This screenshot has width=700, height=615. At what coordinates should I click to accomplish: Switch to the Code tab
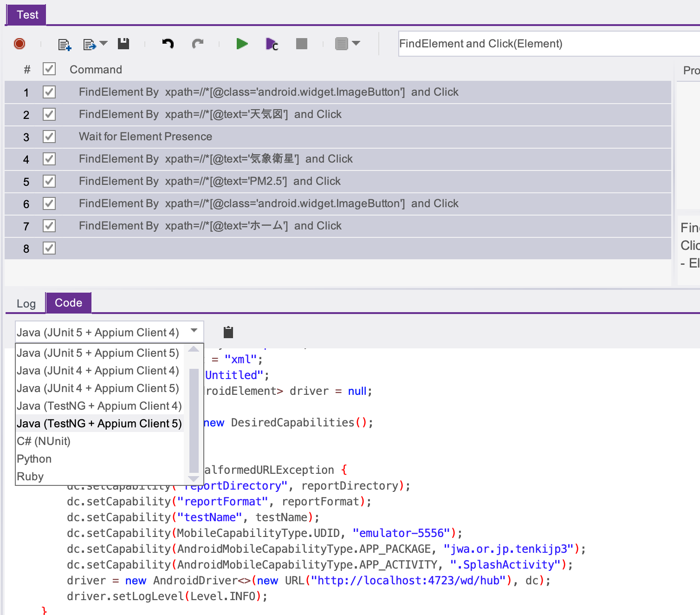[x=69, y=303]
